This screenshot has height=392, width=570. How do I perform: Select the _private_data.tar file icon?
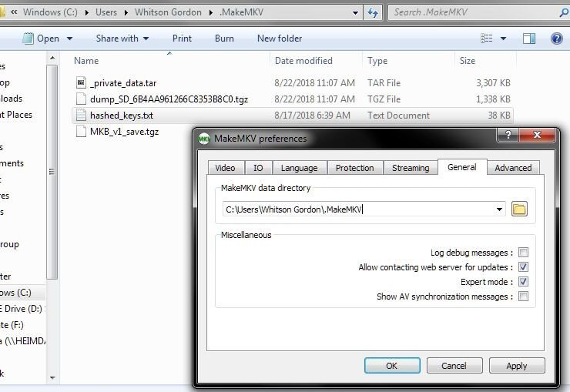81,83
